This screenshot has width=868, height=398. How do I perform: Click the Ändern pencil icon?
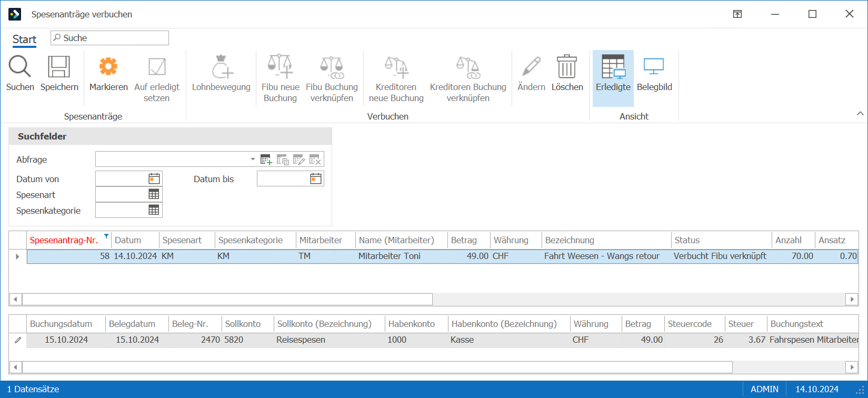click(x=532, y=67)
